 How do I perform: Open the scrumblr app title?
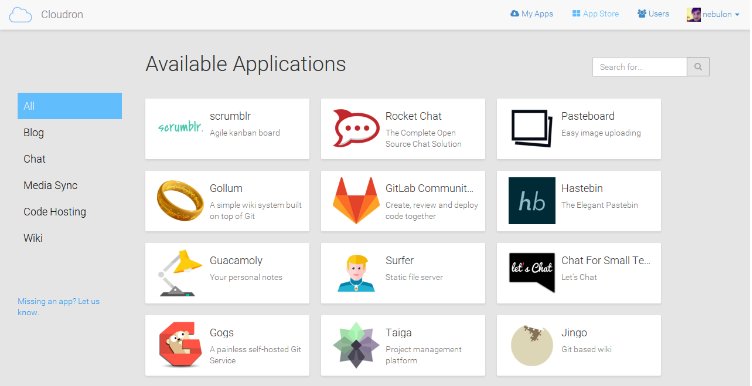[x=230, y=116]
